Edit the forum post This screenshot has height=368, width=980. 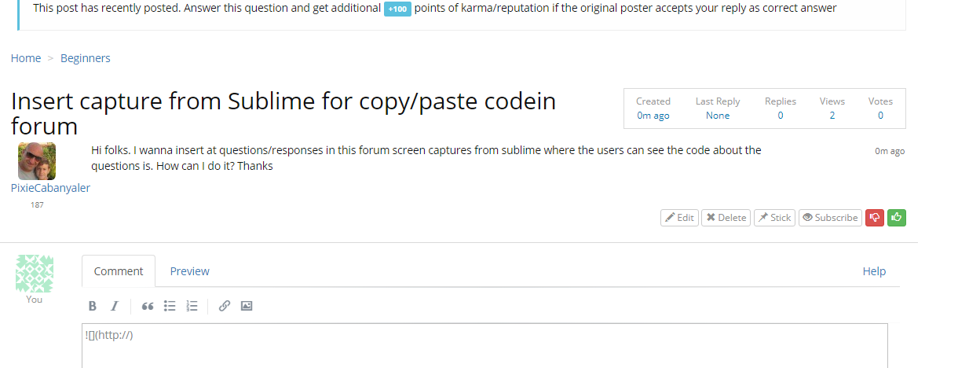tap(679, 218)
